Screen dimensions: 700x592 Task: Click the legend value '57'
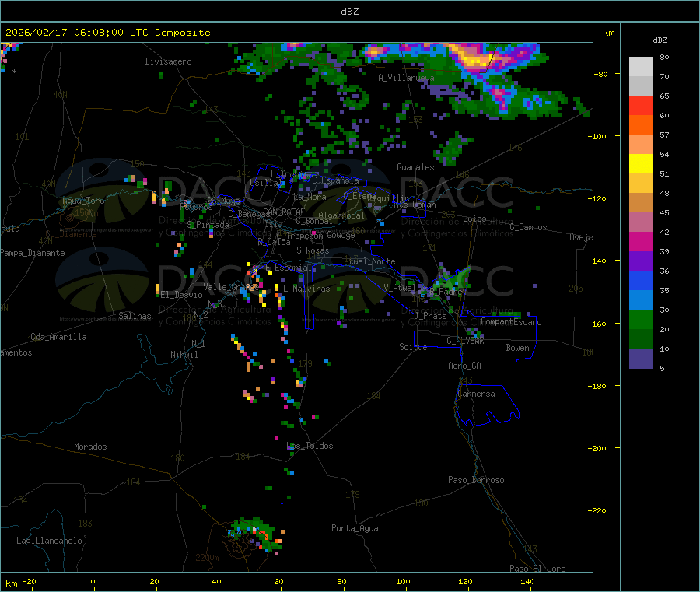click(664, 135)
